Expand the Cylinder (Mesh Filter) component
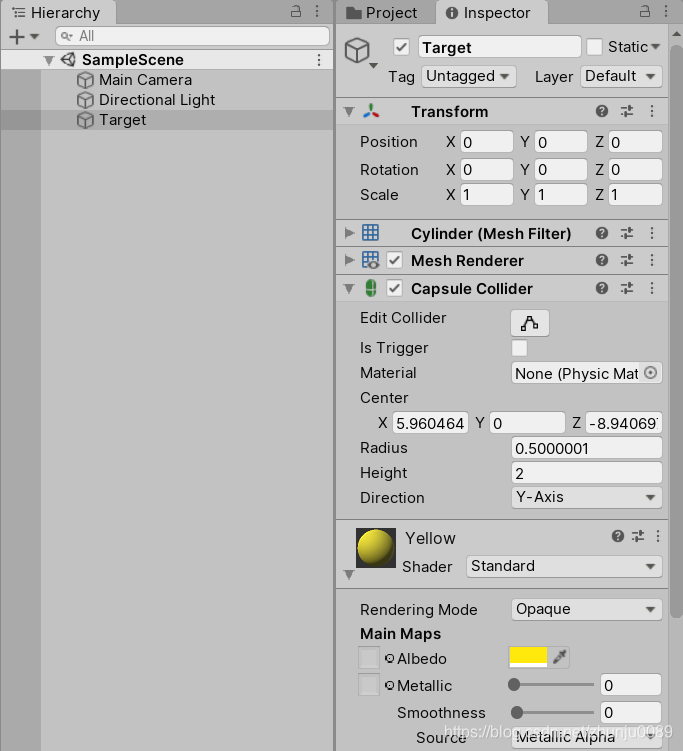Viewport: 683px width, 751px height. tap(349, 233)
